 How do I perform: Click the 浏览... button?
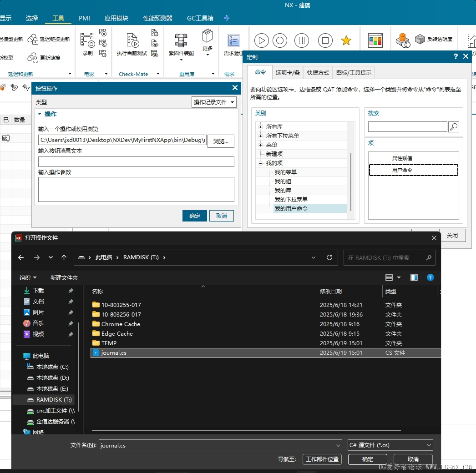pos(221,141)
